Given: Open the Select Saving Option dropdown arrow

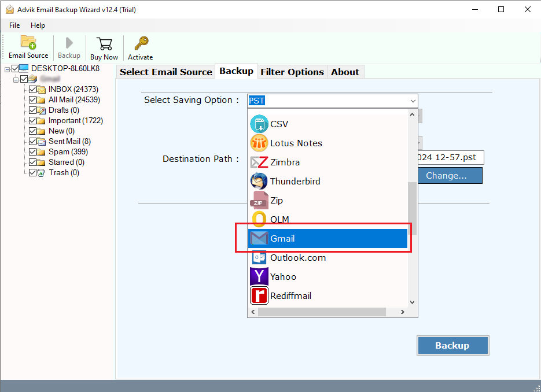Looking at the screenshot, I should coord(413,101).
